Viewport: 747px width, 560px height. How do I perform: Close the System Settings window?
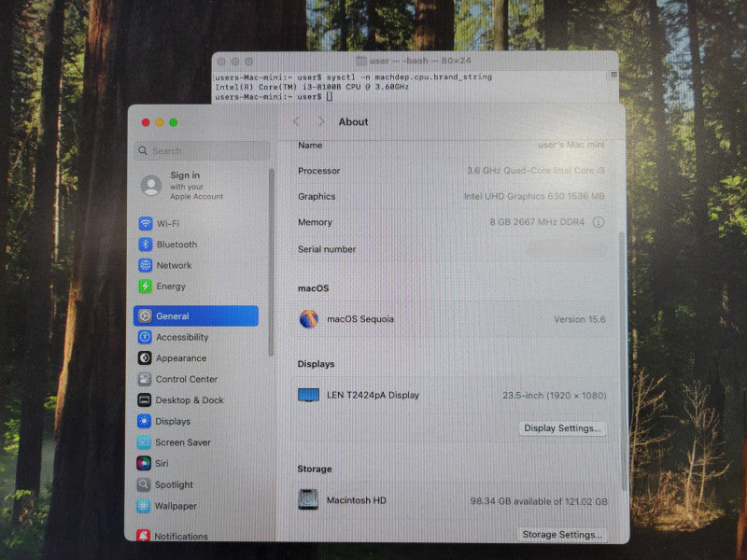coord(146,122)
